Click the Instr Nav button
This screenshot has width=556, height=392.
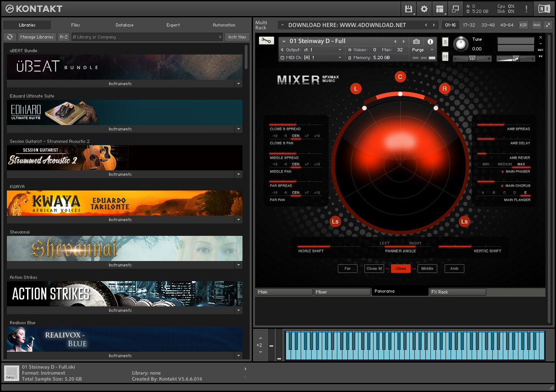(237, 37)
